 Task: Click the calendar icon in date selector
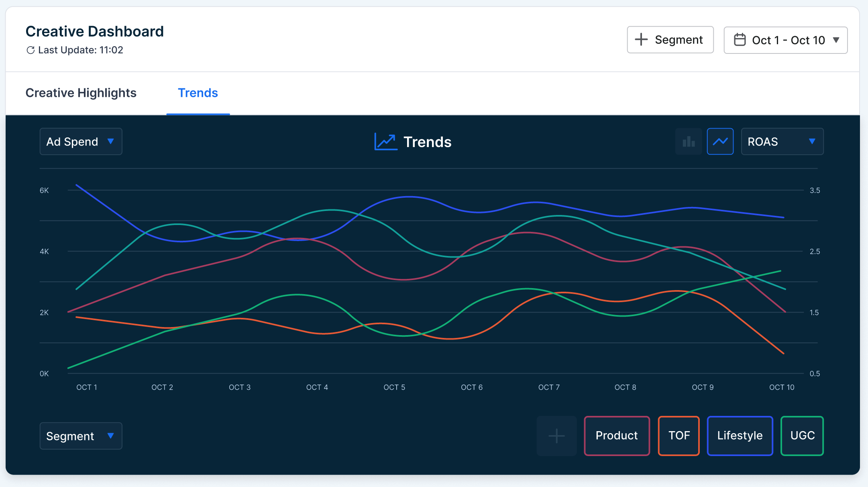click(740, 39)
